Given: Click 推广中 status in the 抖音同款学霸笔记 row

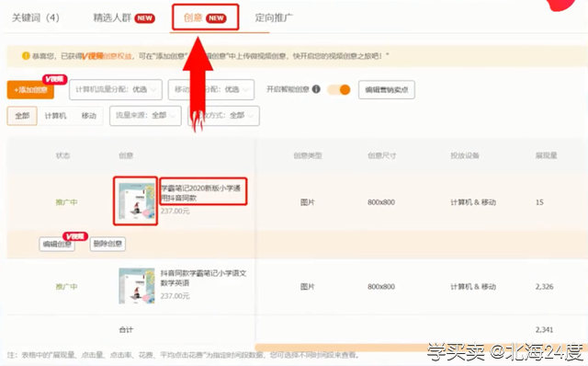Looking at the screenshot, I should pyautogui.click(x=66, y=286).
